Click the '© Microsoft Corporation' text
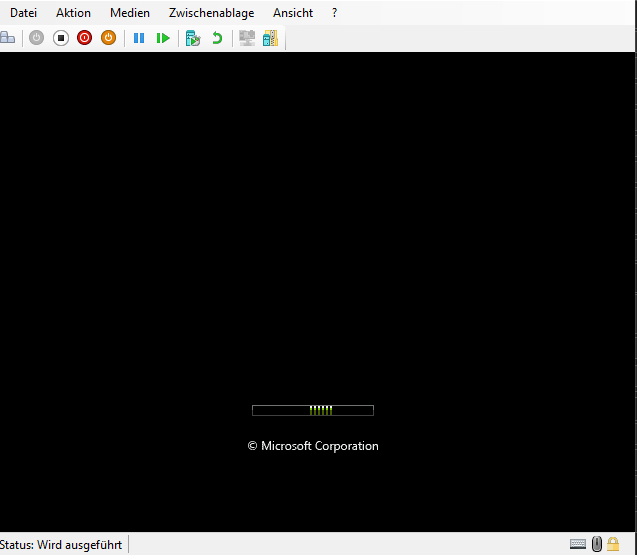The width and height of the screenshot is (637, 555). [x=313, y=446]
